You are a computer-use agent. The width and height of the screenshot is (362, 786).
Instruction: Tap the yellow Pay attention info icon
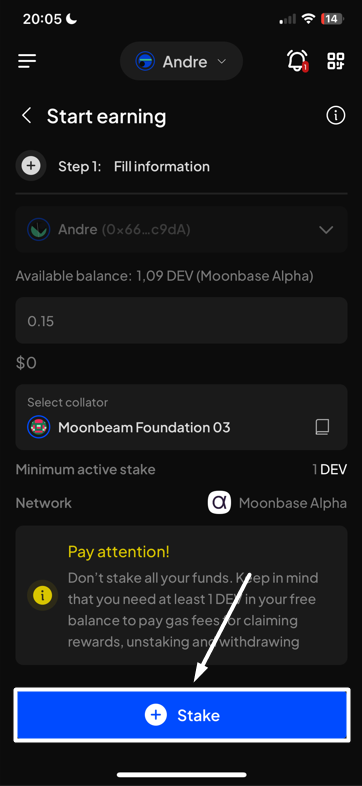(x=43, y=595)
